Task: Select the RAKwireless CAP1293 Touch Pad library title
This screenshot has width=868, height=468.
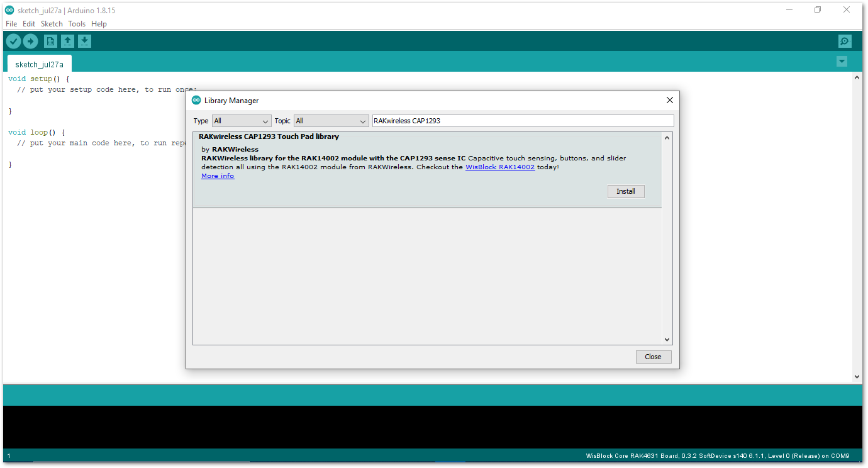Action: point(269,136)
